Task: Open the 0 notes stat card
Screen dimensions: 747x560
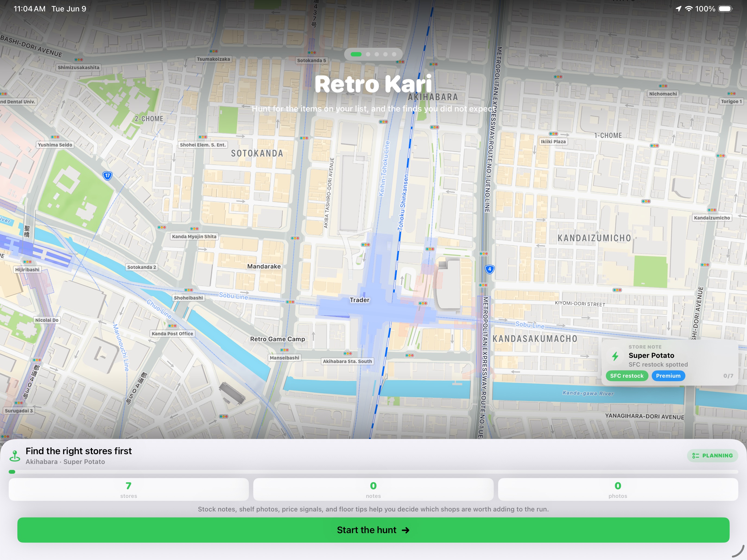Action: click(373, 489)
